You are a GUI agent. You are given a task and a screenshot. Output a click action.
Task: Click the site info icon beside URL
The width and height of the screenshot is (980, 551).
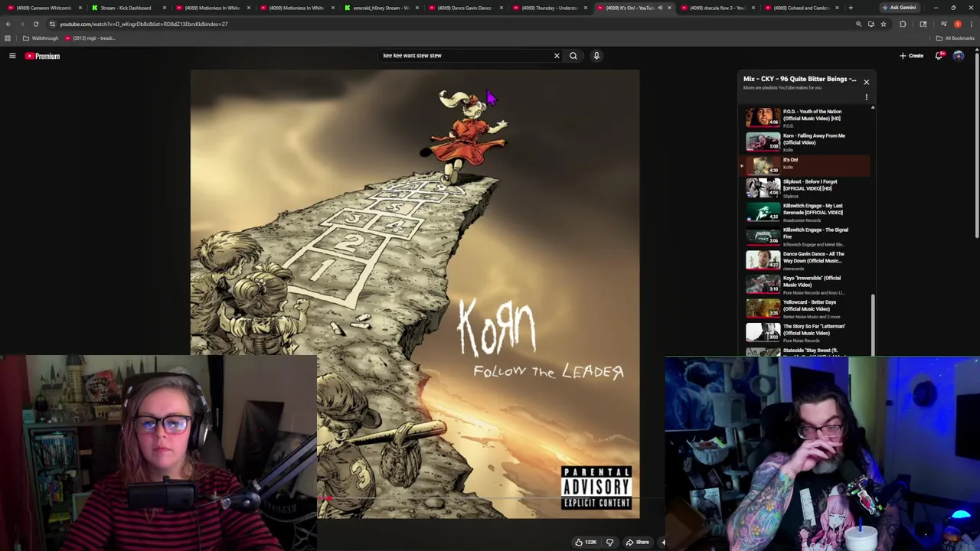pos(52,24)
